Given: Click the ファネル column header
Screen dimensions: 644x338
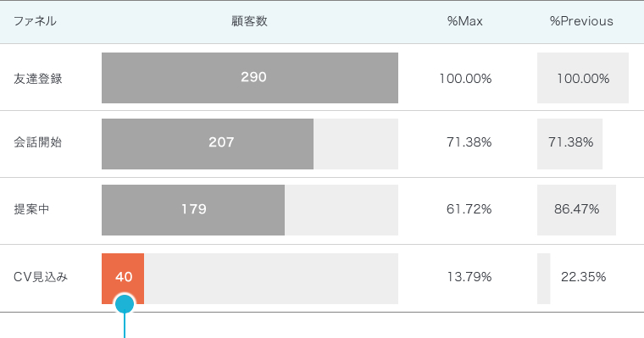Looking at the screenshot, I should click(35, 21).
